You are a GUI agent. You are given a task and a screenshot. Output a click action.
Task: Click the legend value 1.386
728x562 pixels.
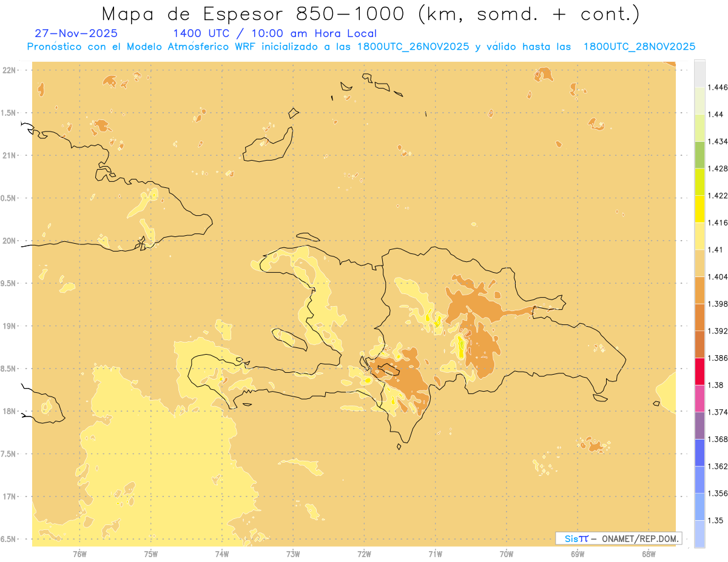click(717, 358)
